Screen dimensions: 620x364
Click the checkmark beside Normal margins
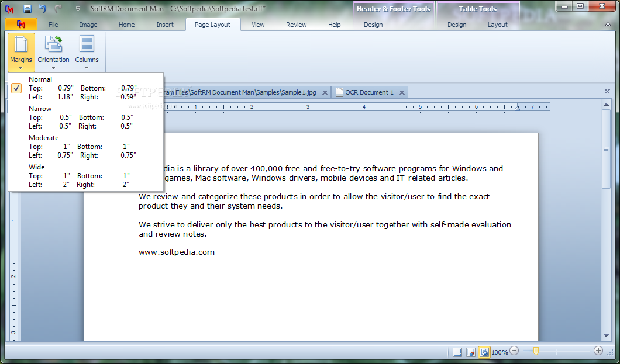[x=16, y=88]
